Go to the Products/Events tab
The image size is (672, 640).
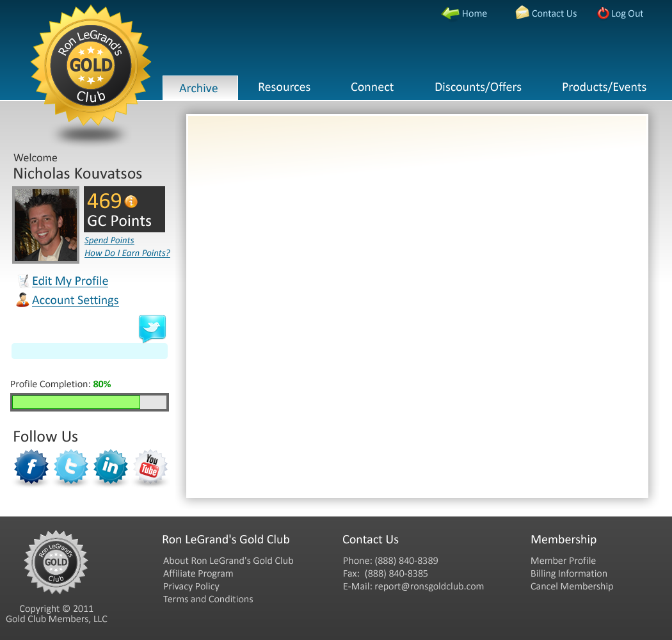tap(604, 87)
